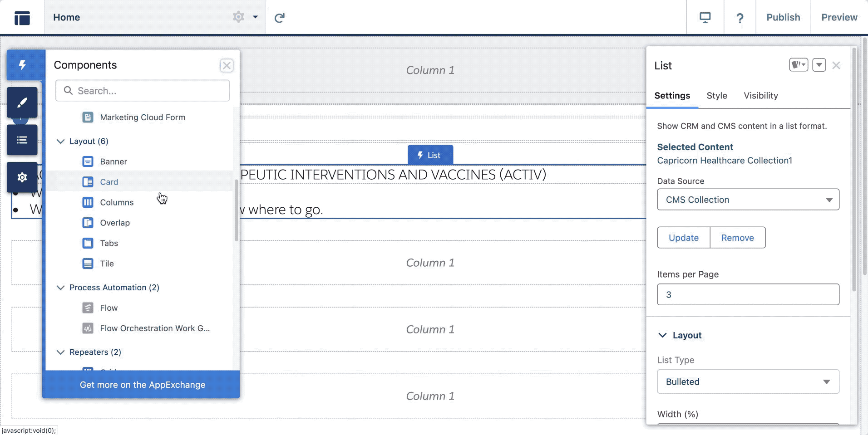Click the Remove content button
This screenshot has height=435, width=868.
[x=738, y=238]
